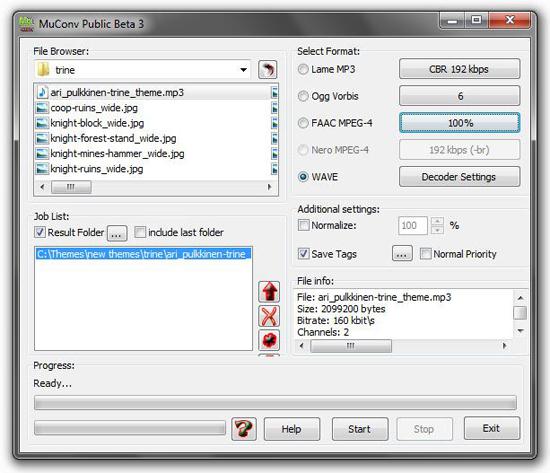Image resolution: width=550 pixels, height=473 pixels.
Task: Click the Help button
Action: click(x=292, y=429)
